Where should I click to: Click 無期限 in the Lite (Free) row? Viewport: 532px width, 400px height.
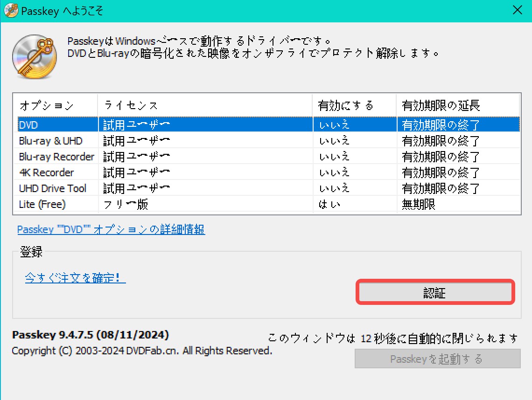[x=418, y=204]
